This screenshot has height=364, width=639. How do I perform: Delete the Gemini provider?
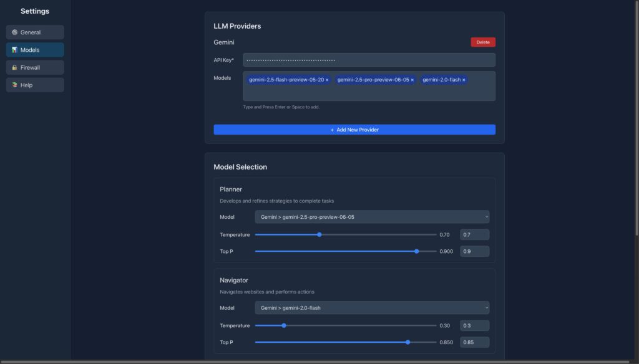coord(482,42)
